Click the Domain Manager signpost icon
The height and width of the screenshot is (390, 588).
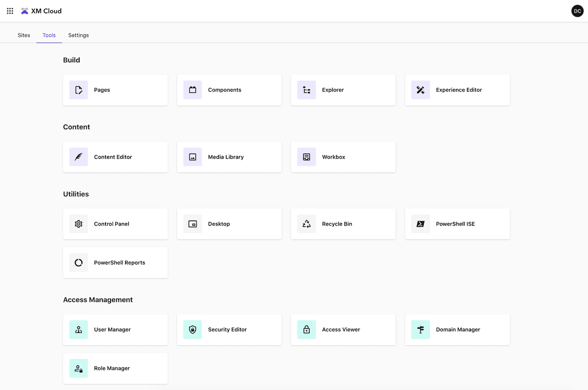(x=421, y=330)
